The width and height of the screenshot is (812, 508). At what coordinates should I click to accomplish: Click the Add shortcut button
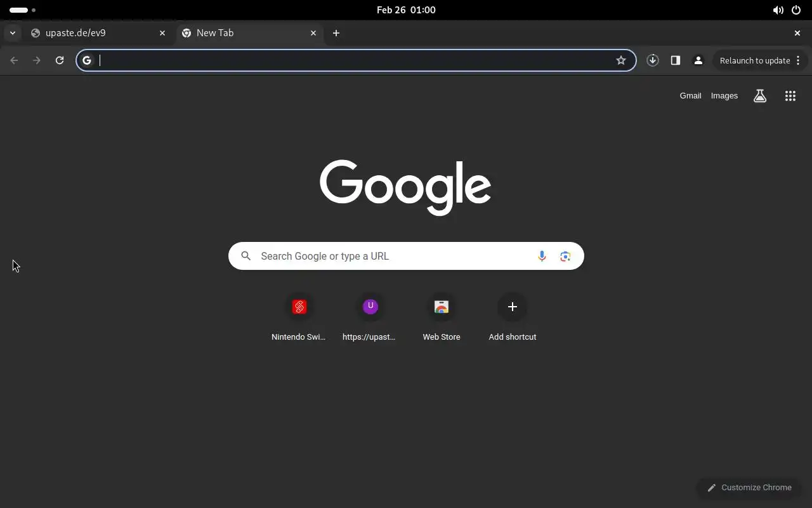point(513,319)
